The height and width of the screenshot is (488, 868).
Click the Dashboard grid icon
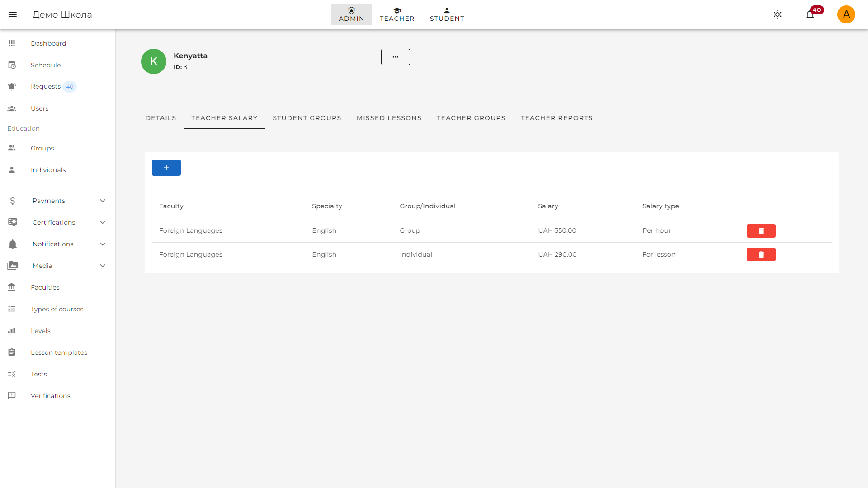pyautogui.click(x=12, y=43)
